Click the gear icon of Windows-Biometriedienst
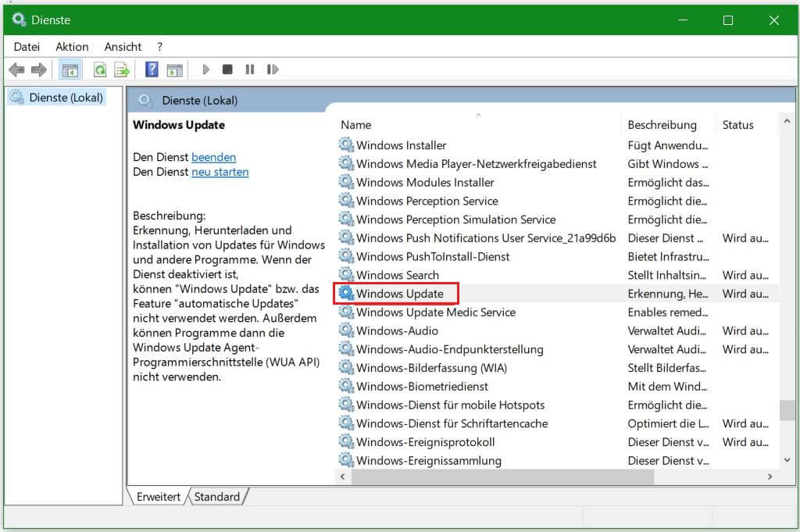This screenshot has height=532, width=800. coord(346,386)
